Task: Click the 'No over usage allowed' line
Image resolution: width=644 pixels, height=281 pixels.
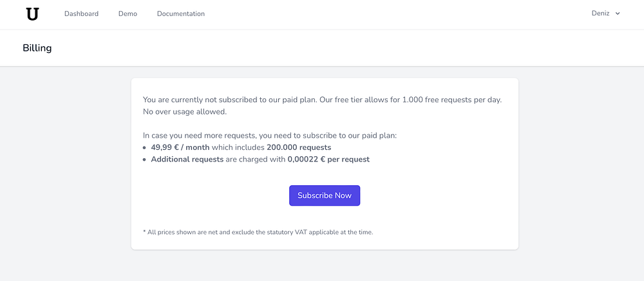Action: (185, 112)
